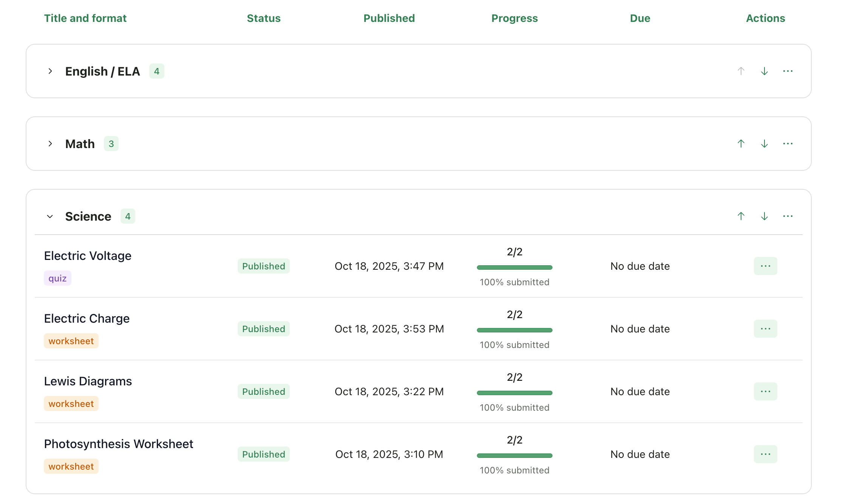Click the Published column header
The width and height of the screenshot is (848, 504).
(x=389, y=18)
